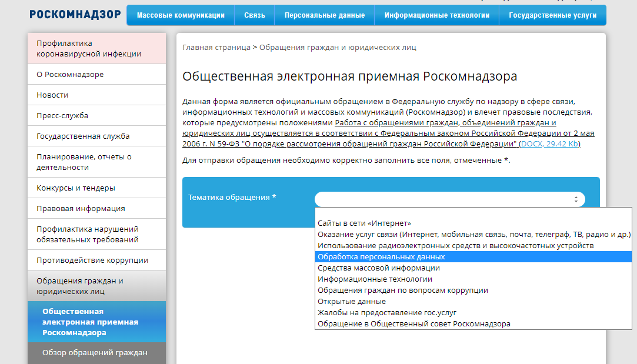Select 'Открытые данные' in dropdown list
637x364 pixels.
352,302
